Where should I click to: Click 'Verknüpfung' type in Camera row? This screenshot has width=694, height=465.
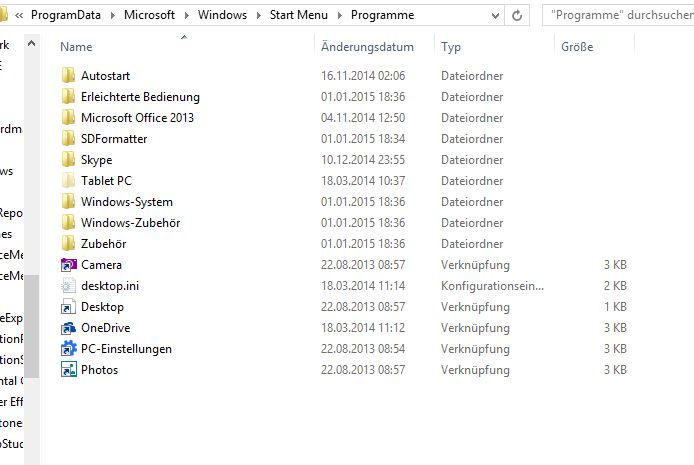tap(475, 265)
